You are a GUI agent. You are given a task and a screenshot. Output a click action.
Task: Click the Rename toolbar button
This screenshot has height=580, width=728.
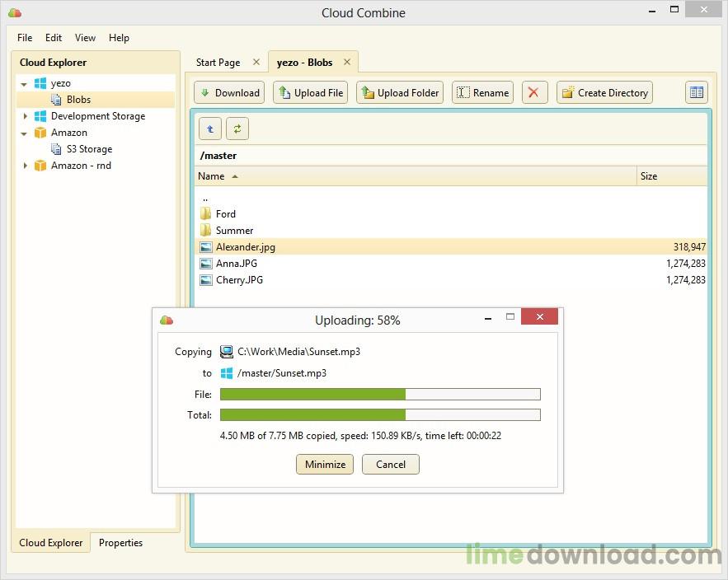pyautogui.click(x=482, y=93)
